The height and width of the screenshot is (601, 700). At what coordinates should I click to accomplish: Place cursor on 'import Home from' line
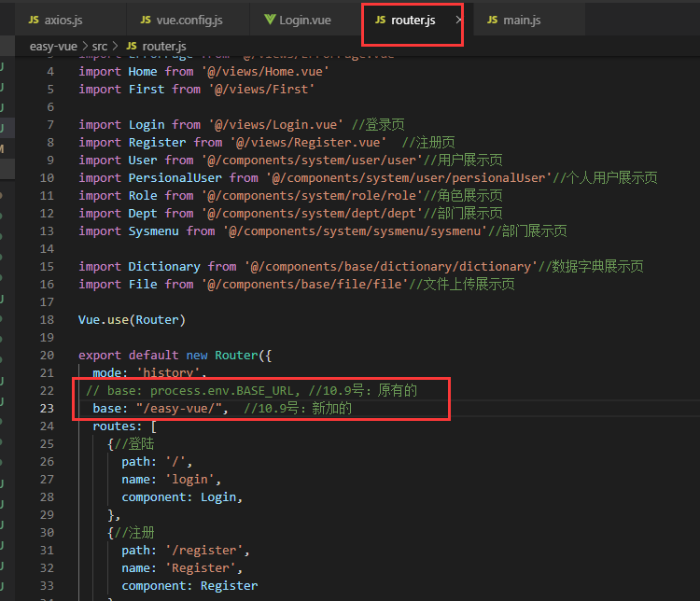203,72
